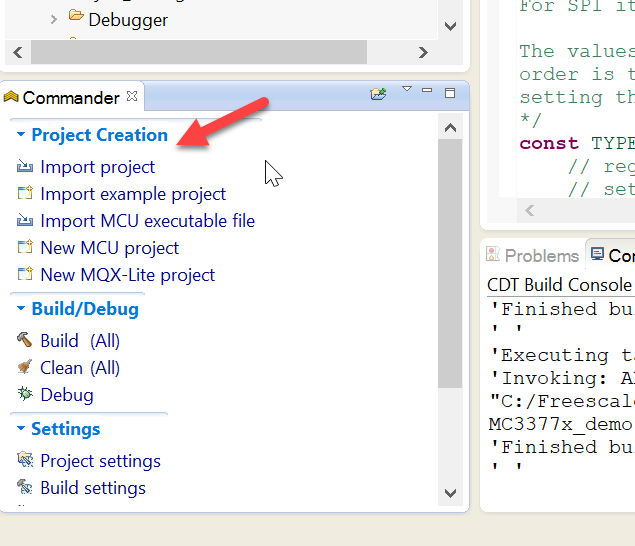Screen dimensions: 635x546
Task: Select the Commander view tab
Action: tap(70, 98)
